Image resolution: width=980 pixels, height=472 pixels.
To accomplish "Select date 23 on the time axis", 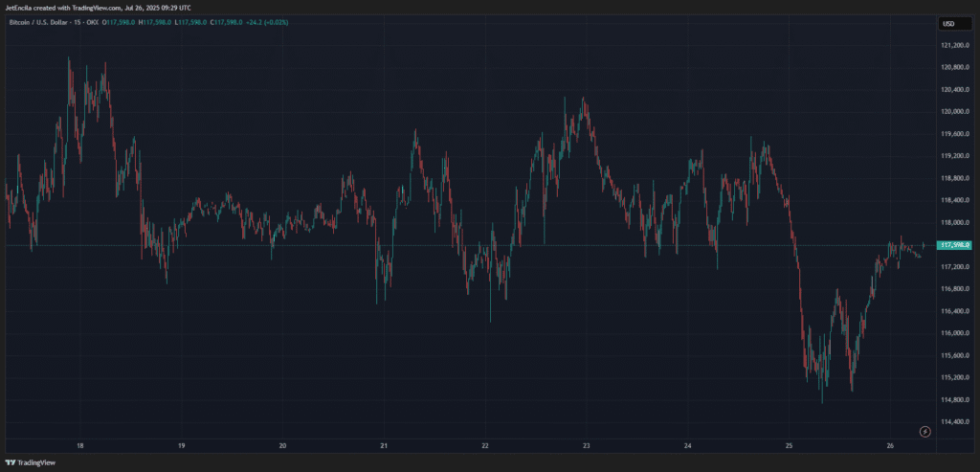I will tap(586, 446).
